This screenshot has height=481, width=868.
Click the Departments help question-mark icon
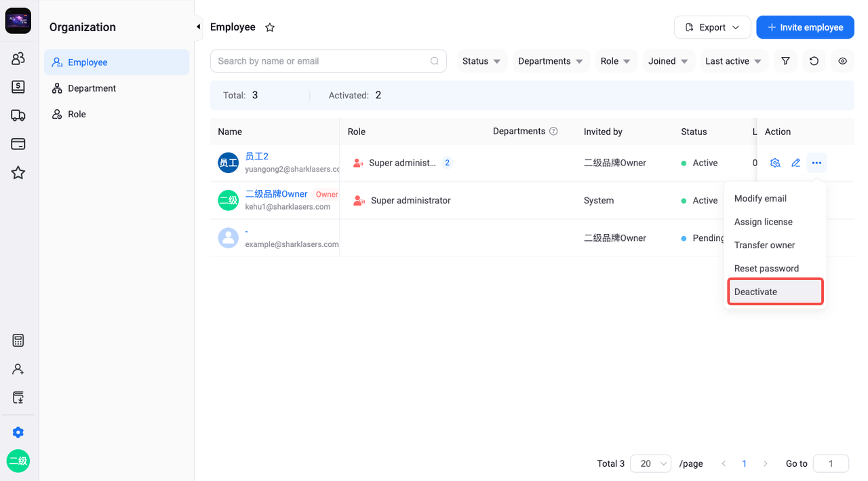coord(553,132)
